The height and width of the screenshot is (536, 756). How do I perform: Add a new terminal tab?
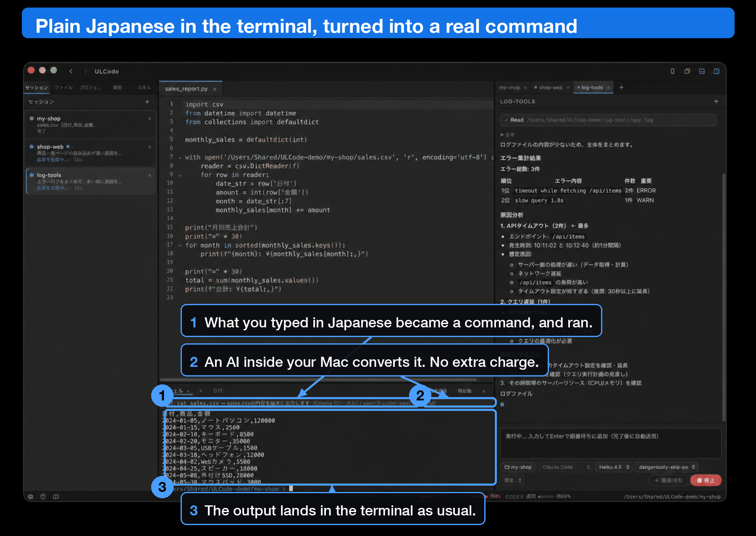coord(200,391)
